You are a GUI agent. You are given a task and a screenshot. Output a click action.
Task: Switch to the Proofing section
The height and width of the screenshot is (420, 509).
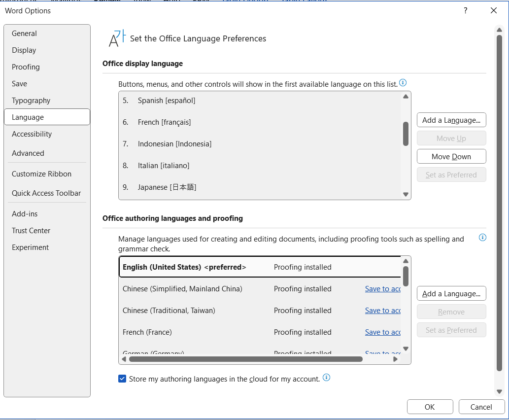click(x=26, y=67)
